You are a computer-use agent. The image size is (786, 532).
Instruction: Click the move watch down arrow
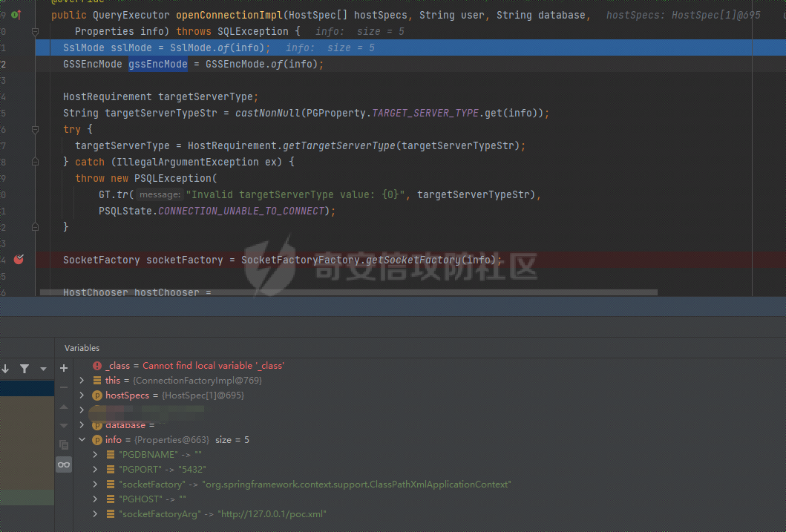tap(64, 425)
